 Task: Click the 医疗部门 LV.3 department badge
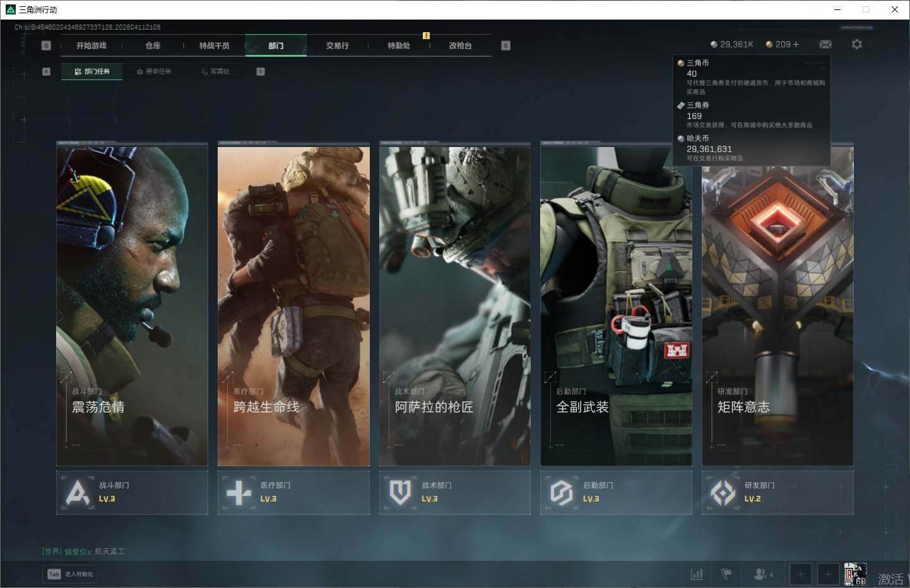[x=293, y=492]
